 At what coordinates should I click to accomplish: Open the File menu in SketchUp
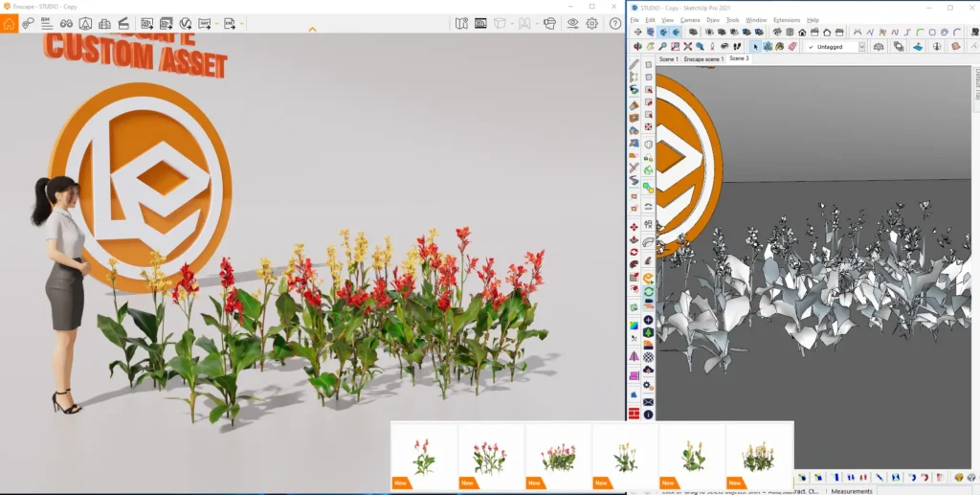coord(635,20)
